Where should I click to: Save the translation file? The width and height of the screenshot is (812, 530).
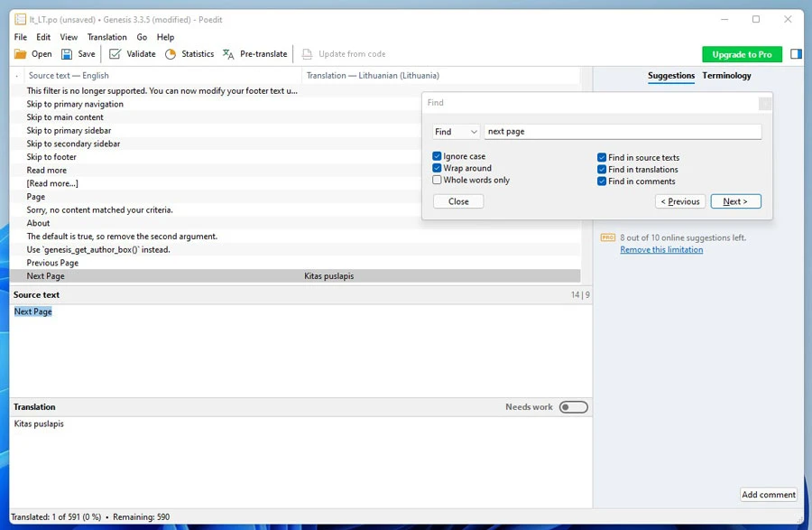point(78,53)
